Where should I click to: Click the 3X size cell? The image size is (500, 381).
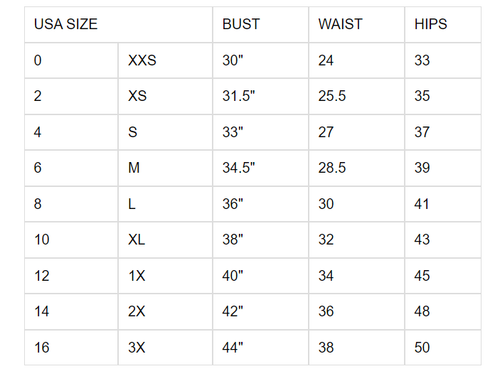(x=165, y=347)
